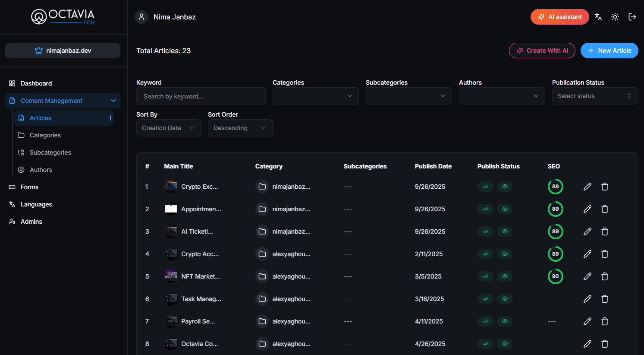Click the keyword search input field

click(201, 96)
